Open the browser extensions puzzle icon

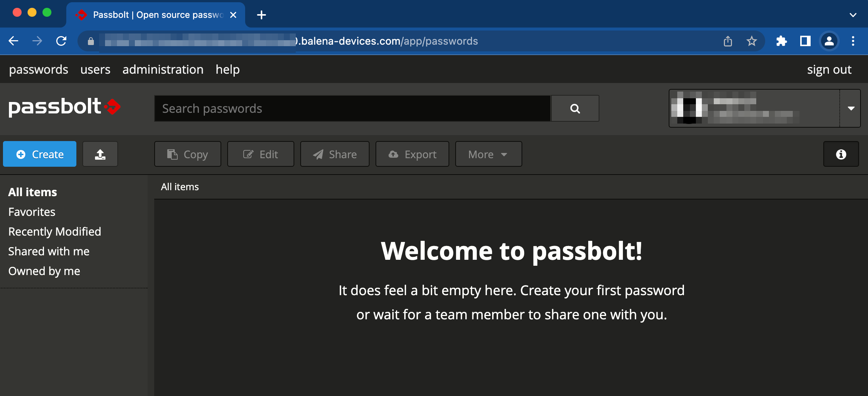[x=781, y=41]
